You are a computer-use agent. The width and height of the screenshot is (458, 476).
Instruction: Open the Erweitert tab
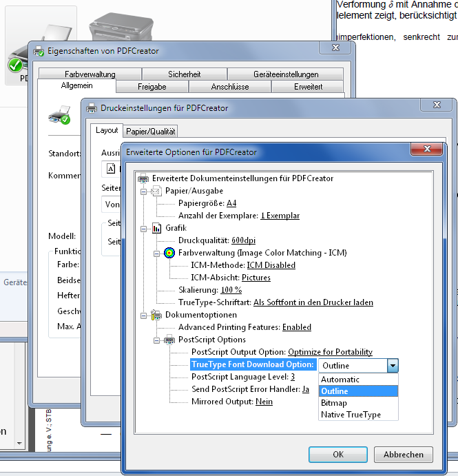coord(308,87)
